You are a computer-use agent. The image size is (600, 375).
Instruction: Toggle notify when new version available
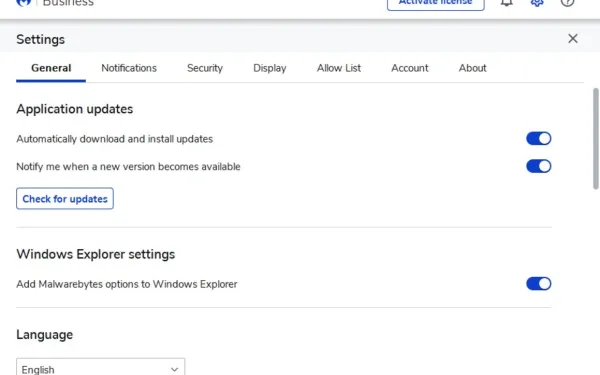coord(538,166)
